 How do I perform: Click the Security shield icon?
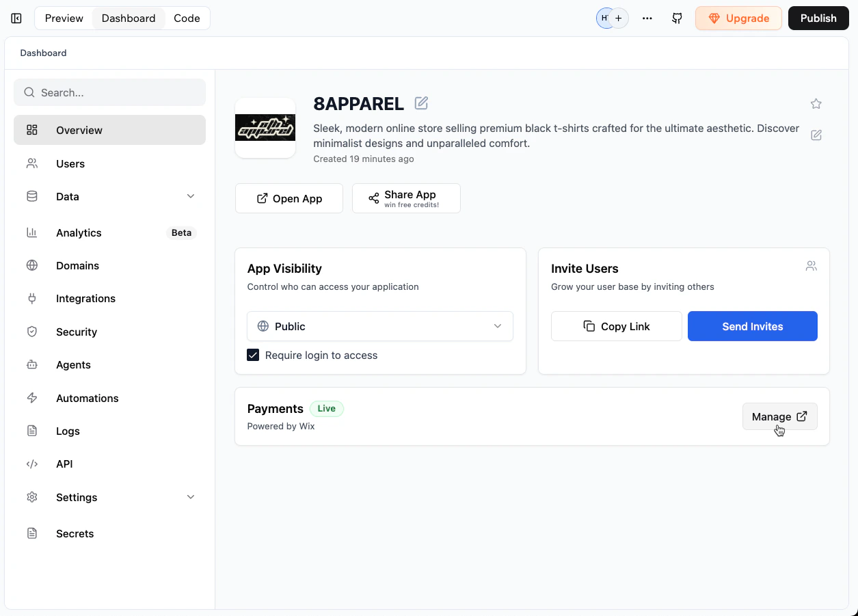[32, 332]
